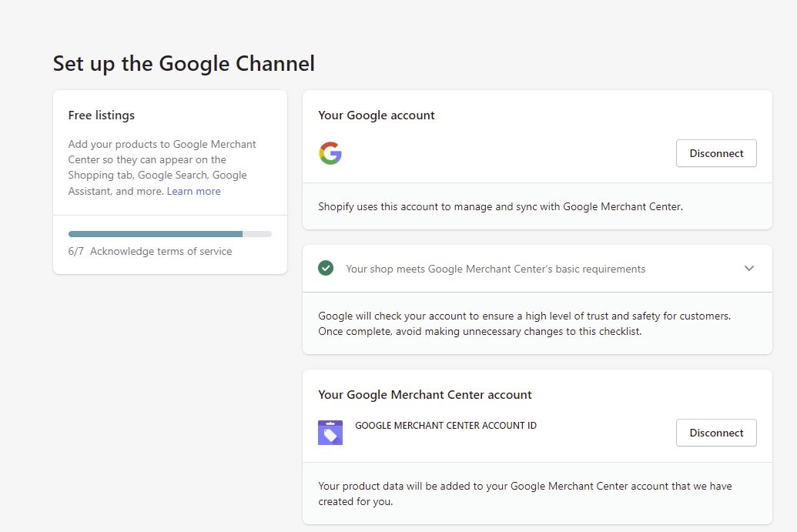Click the green checkmark requirements icon

click(326, 268)
